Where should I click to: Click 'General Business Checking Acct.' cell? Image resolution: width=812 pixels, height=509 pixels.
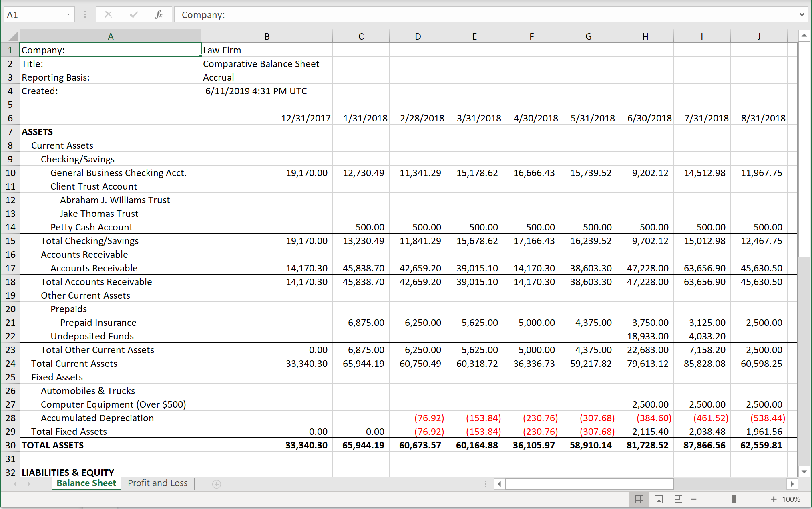(111, 173)
